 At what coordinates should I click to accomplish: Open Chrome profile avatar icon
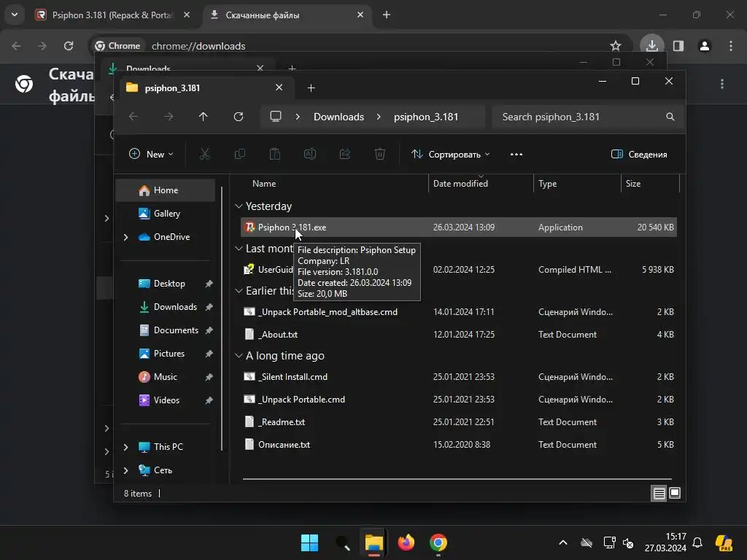(x=705, y=46)
